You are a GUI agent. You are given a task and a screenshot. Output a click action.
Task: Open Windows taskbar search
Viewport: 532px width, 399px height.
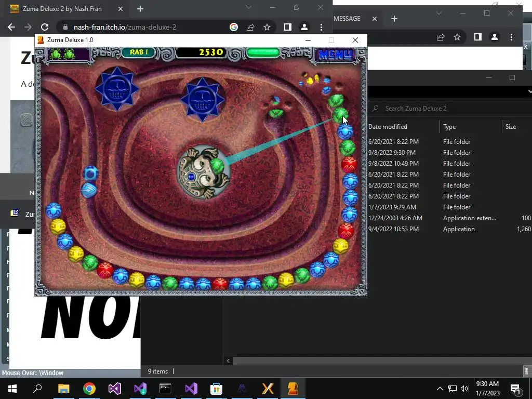tap(37, 389)
